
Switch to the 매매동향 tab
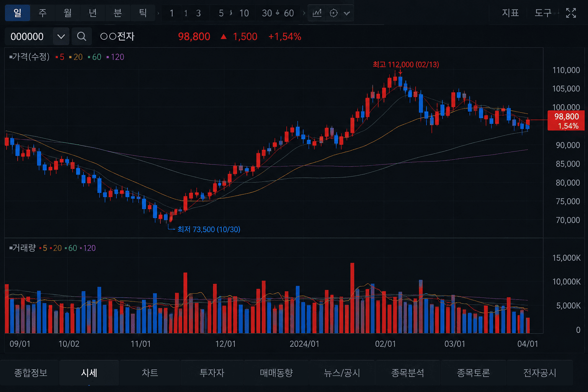point(276,372)
